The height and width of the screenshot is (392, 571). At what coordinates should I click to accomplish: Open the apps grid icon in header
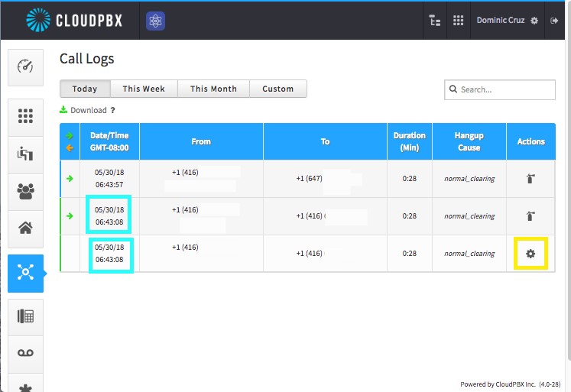(x=458, y=21)
